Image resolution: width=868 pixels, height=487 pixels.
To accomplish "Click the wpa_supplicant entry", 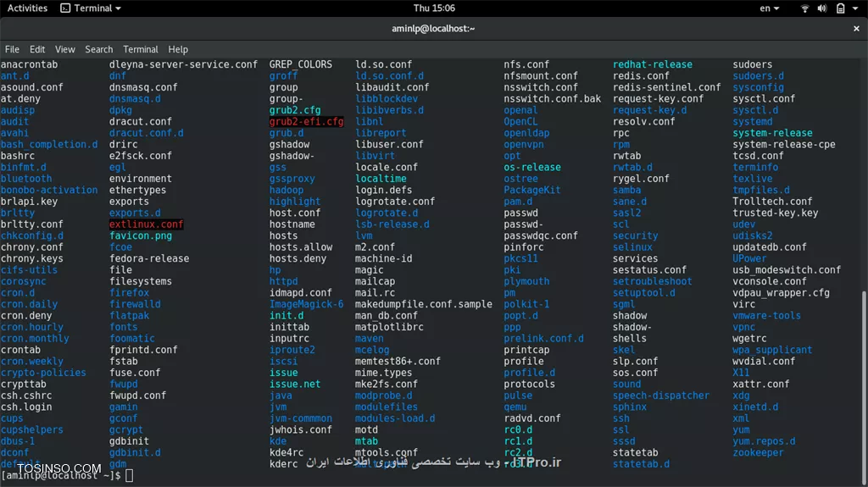I will click(772, 350).
